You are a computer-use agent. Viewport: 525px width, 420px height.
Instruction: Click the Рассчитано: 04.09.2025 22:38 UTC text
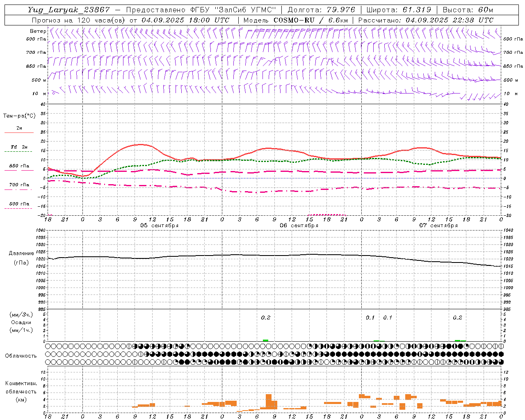tap(426, 20)
